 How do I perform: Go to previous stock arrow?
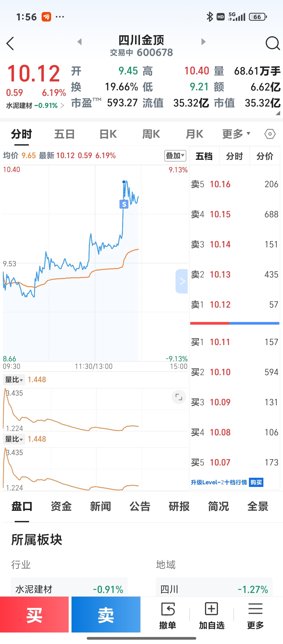click(x=80, y=42)
